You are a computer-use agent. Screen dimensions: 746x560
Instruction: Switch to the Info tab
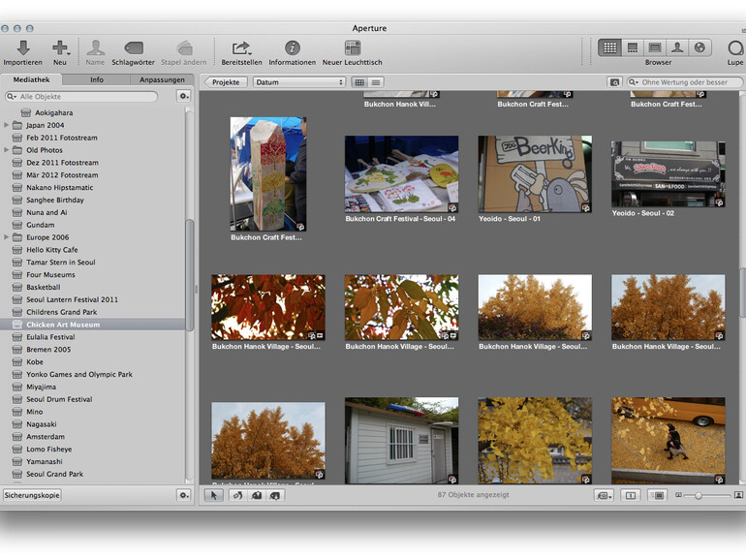97,79
